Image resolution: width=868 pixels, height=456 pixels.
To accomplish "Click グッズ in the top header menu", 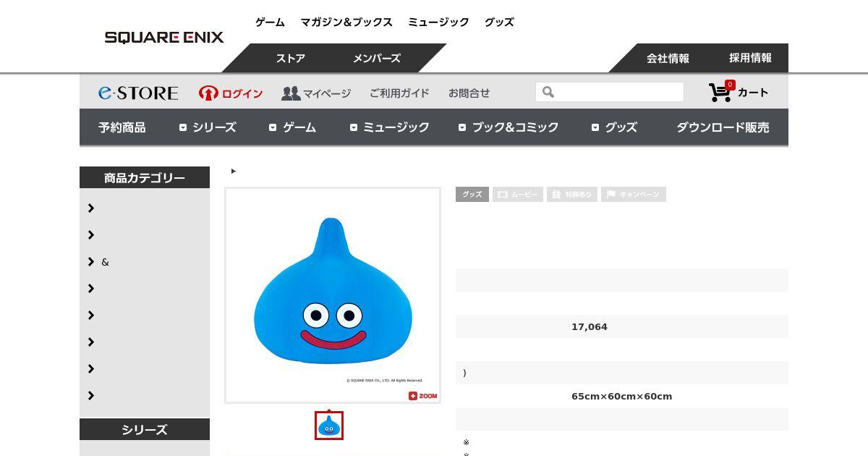I will point(499,22).
